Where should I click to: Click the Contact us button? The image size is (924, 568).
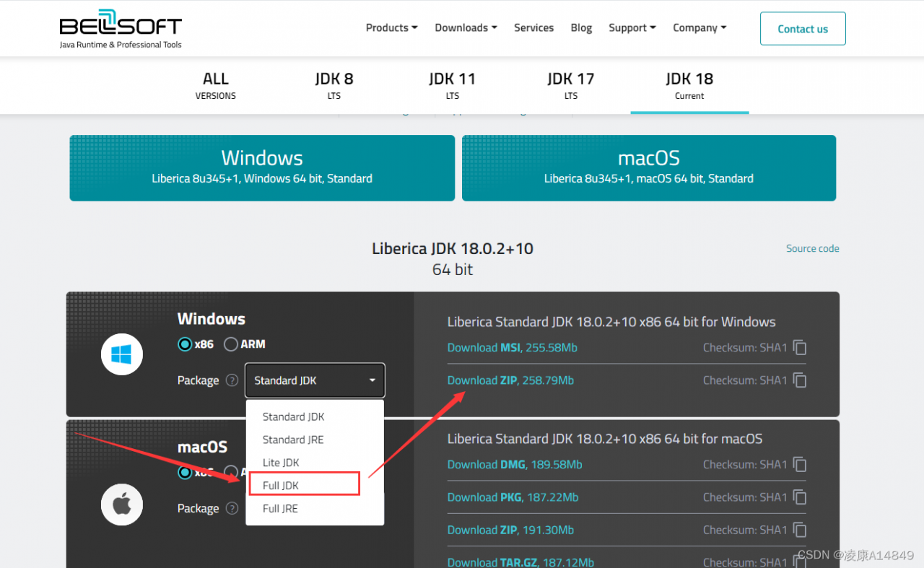coord(803,29)
